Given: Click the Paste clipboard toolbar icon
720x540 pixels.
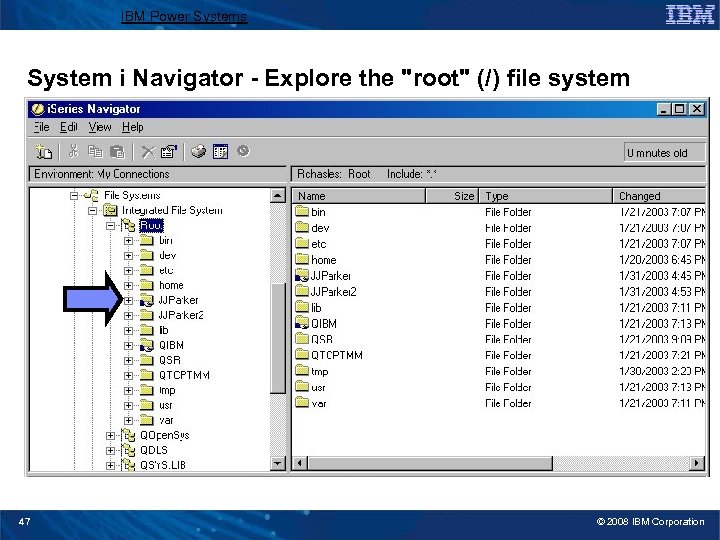Looking at the screenshot, I should tap(118, 152).
